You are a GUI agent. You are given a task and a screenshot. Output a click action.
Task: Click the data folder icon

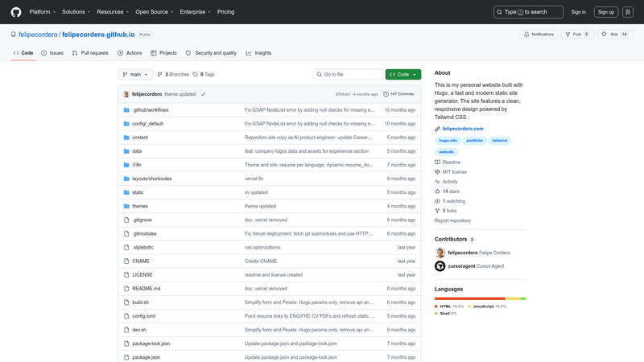tap(126, 151)
